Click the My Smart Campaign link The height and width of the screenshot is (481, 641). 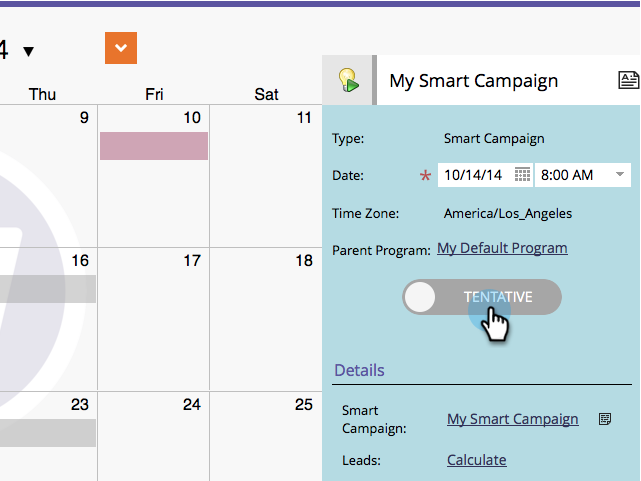click(x=512, y=419)
